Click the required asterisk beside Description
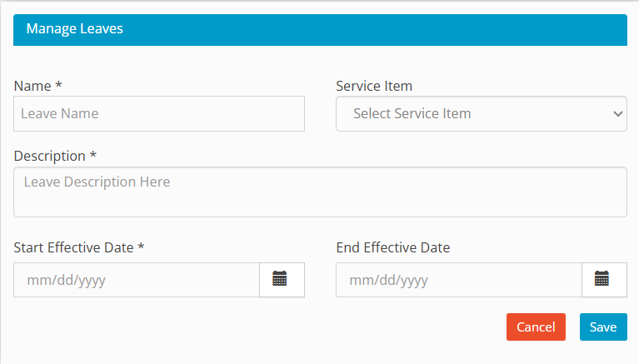Viewport: 639px width, 364px height. point(93,156)
